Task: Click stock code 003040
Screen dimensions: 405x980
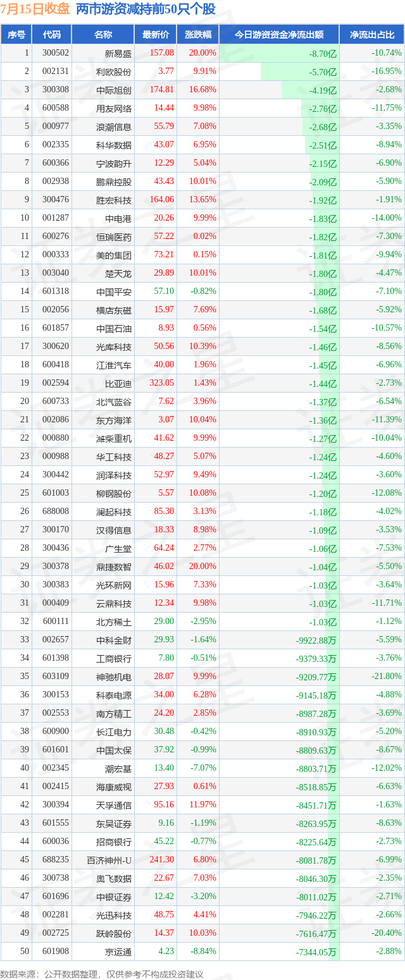Action: [56, 273]
